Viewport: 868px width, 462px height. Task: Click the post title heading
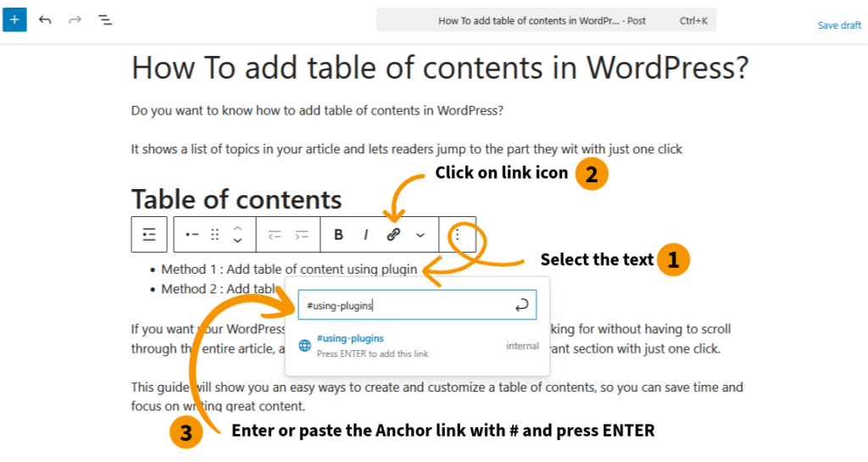coord(440,68)
